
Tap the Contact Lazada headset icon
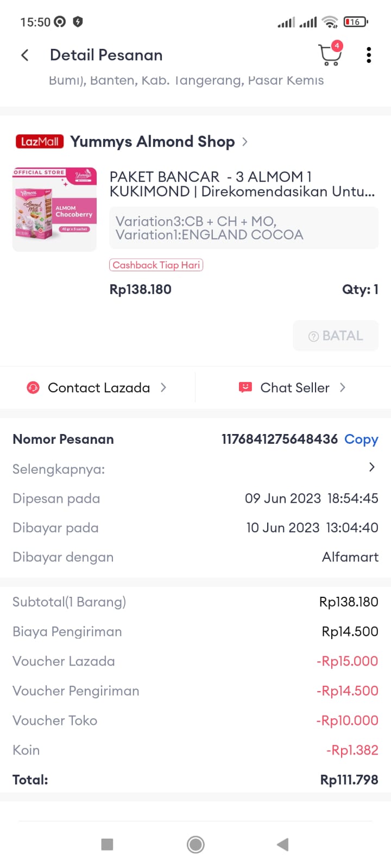tap(33, 387)
